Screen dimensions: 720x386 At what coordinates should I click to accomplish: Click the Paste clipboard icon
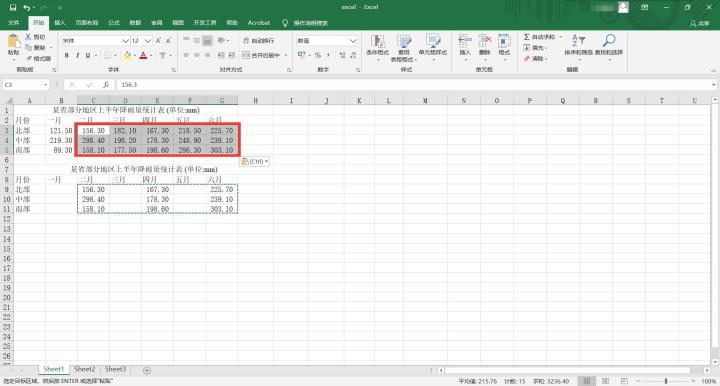tap(14, 42)
